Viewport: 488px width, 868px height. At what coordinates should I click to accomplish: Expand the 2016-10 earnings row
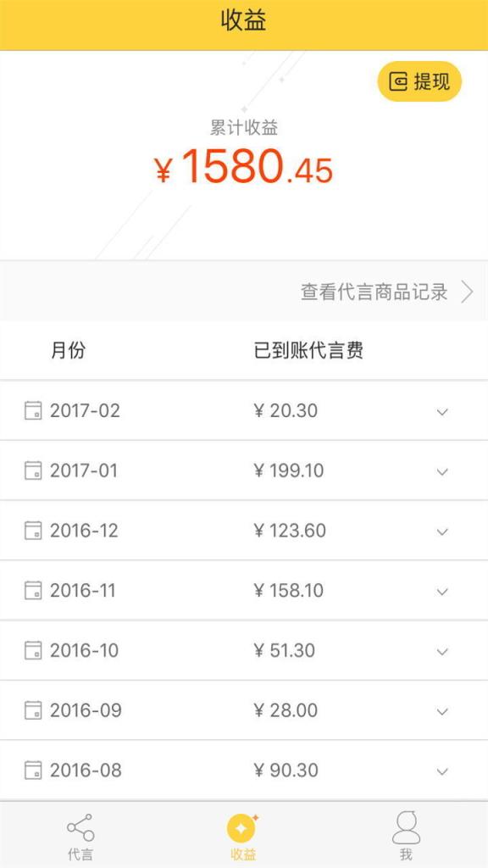[x=441, y=652]
